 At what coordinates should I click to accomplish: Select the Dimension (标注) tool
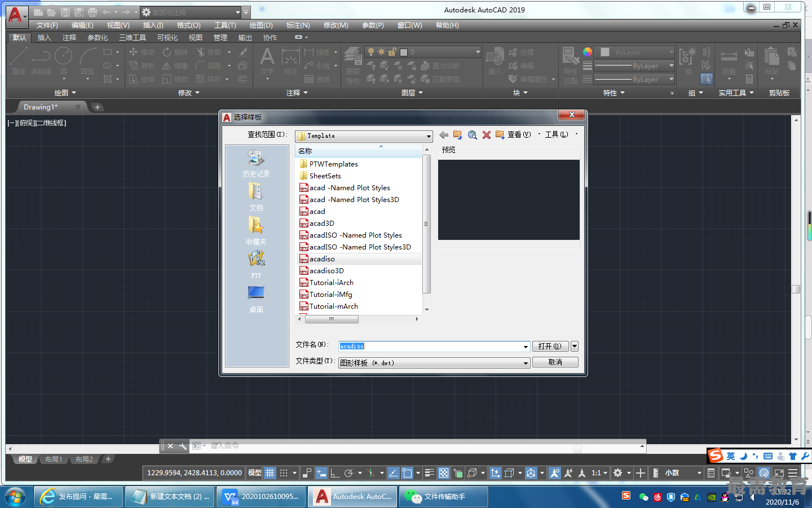[290, 61]
